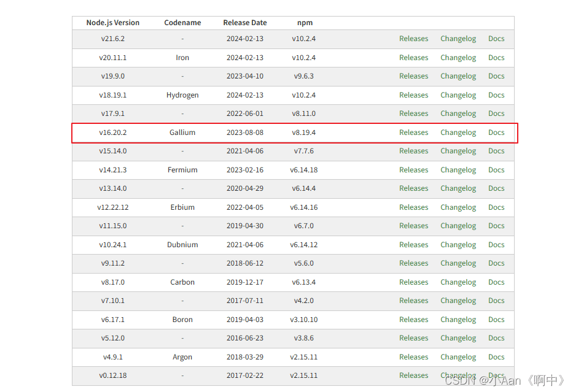Open Docs for v9.11.2

(x=496, y=264)
